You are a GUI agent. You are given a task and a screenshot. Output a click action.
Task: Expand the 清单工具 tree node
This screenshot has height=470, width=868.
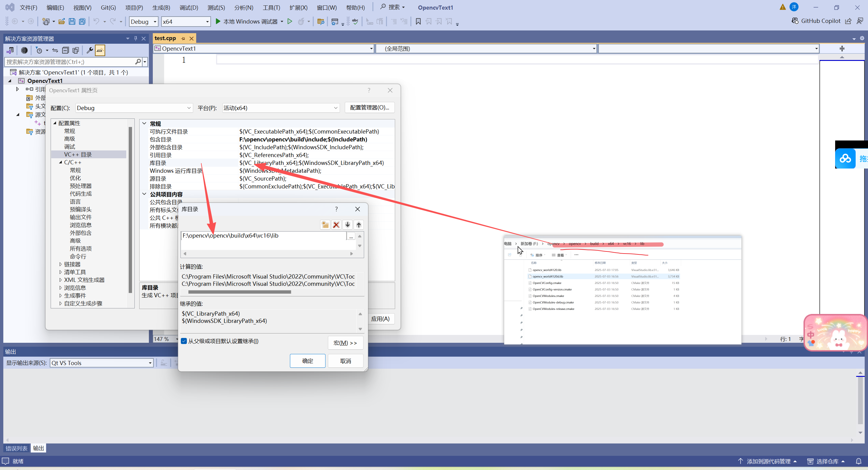click(x=61, y=272)
